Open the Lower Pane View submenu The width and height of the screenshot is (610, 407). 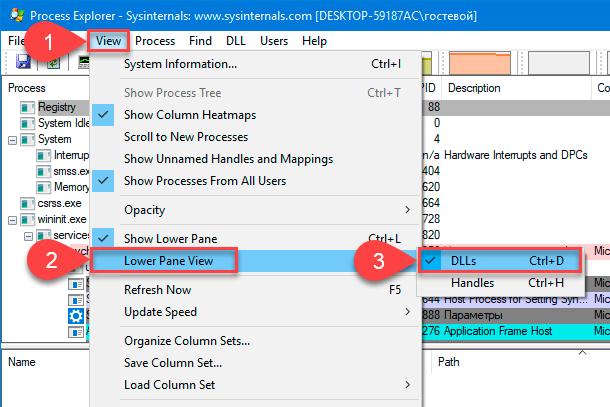pyautogui.click(x=256, y=261)
